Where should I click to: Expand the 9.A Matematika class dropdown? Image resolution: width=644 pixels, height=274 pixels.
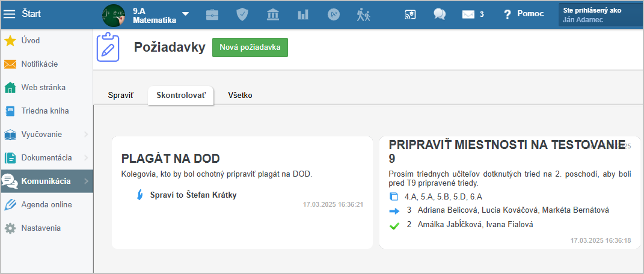[x=185, y=14]
